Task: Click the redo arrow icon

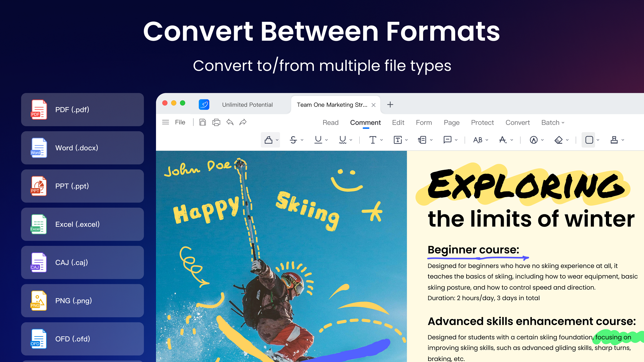Action: pyautogui.click(x=243, y=122)
